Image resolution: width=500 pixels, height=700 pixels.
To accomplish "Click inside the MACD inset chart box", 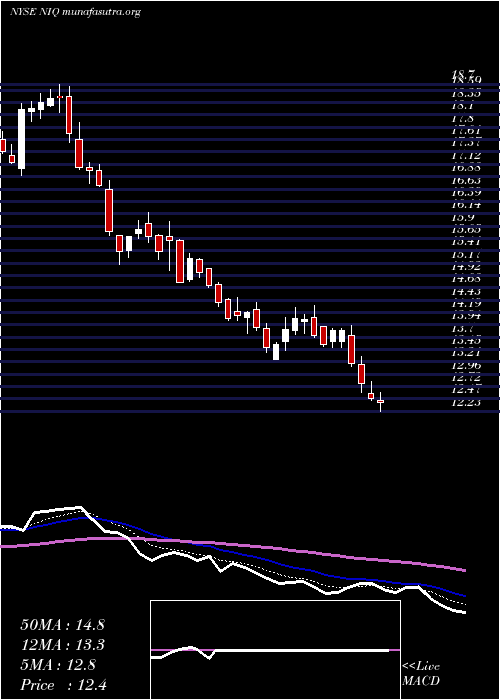I will click(275, 650).
